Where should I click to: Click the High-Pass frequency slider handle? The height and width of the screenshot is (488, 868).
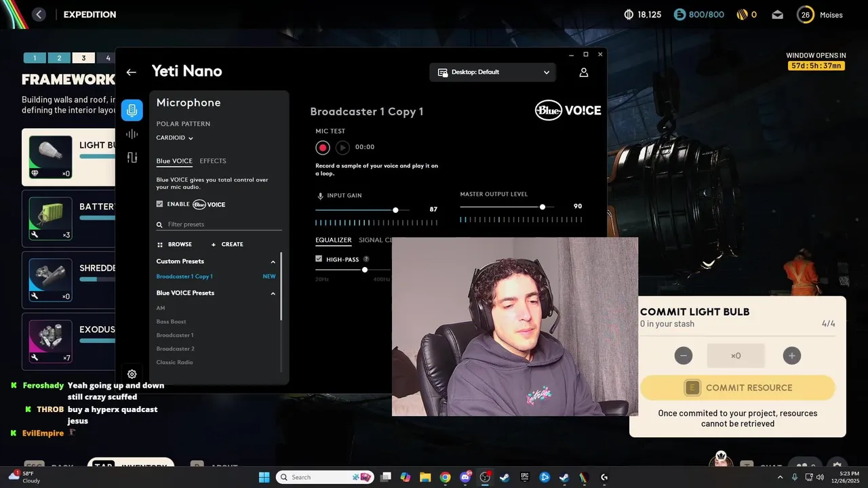365,270
